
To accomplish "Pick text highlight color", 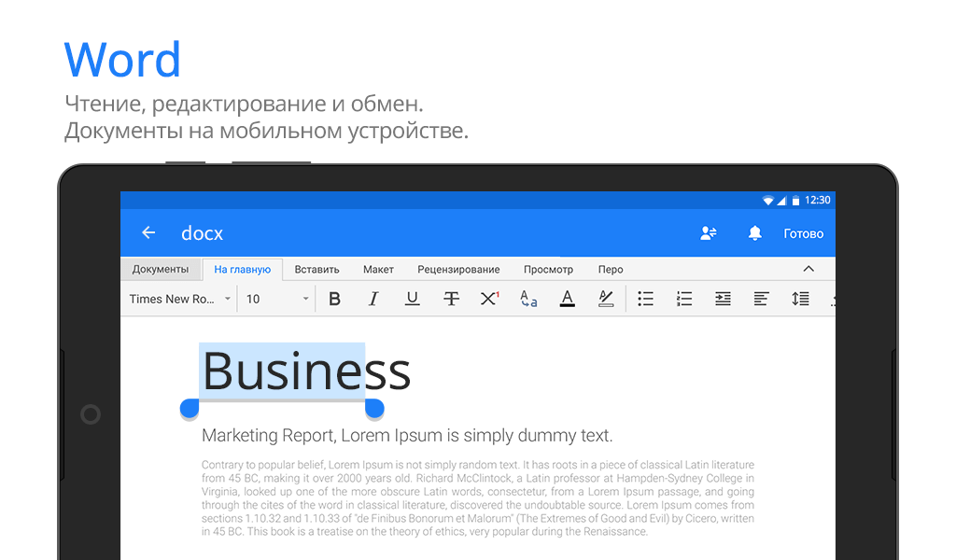I will coord(605,299).
